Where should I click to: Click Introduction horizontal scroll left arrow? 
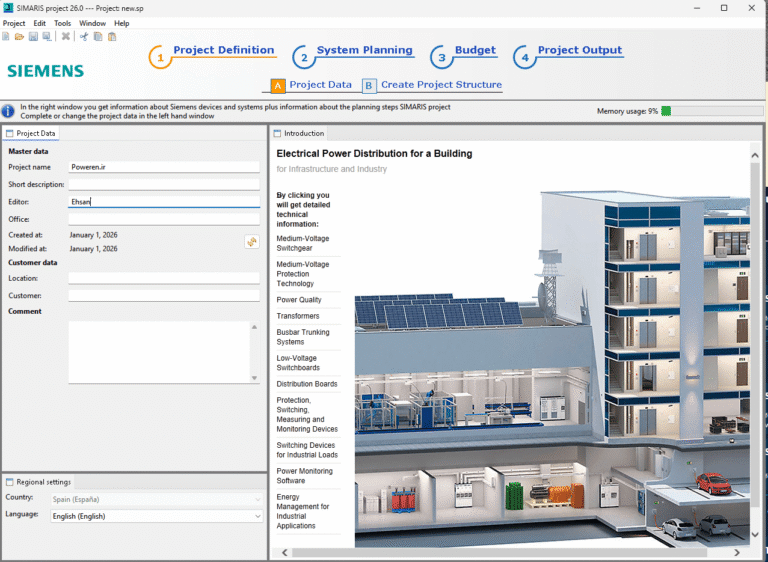pos(285,552)
